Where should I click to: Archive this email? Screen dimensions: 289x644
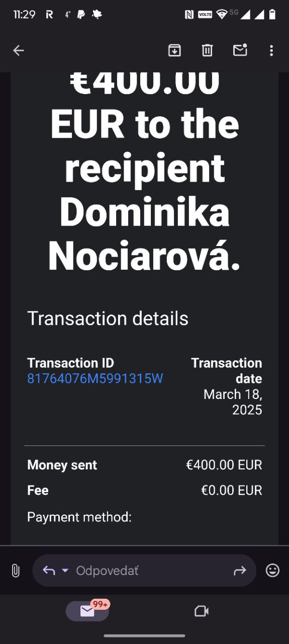[174, 50]
